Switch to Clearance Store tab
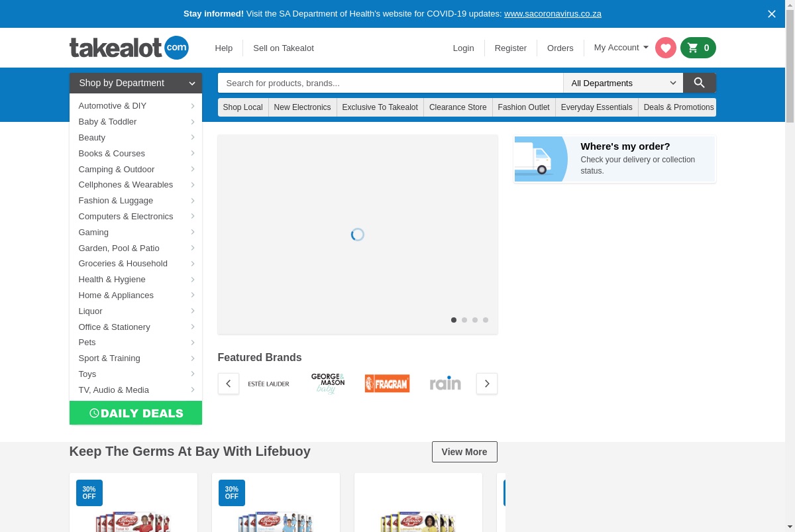Screen dimensions: 795x532 (x=458, y=107)
